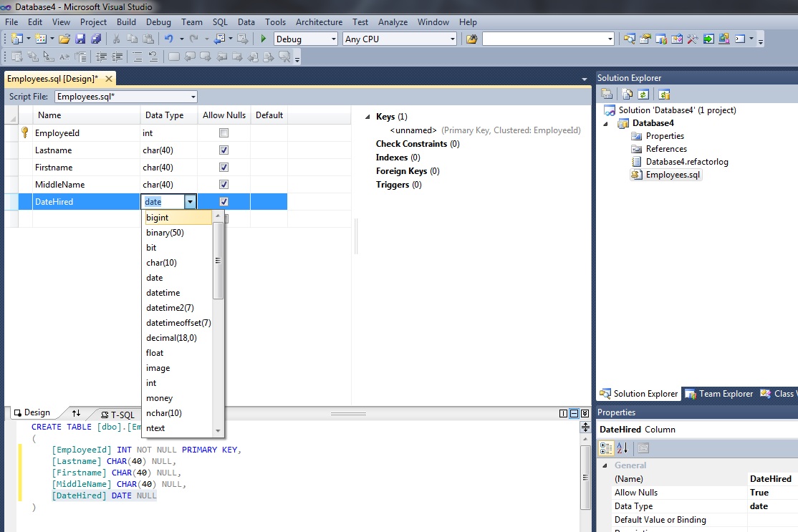The width and height of the screenshot is (798, 532).
Task: Switch Properties panel to Categorized view
Action: 606,448
